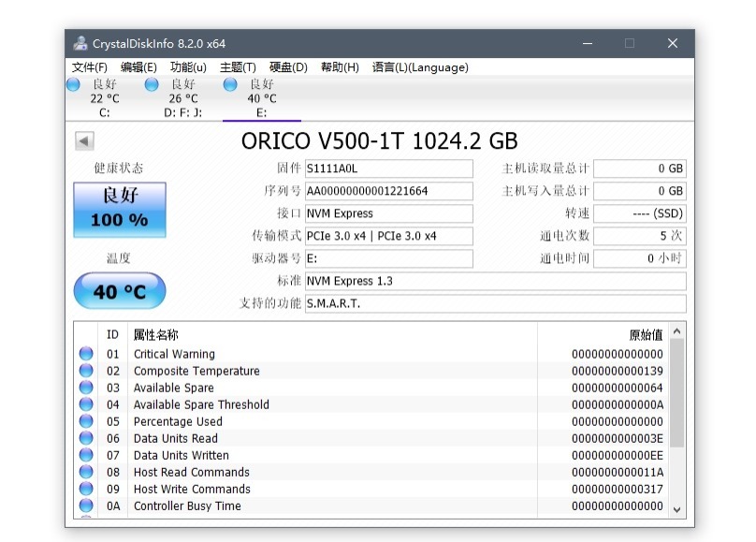Image resolution: width=756 pixels, height=542 pixels.
Task: Click the previous disk arrow button
Action: coord(84,141)
